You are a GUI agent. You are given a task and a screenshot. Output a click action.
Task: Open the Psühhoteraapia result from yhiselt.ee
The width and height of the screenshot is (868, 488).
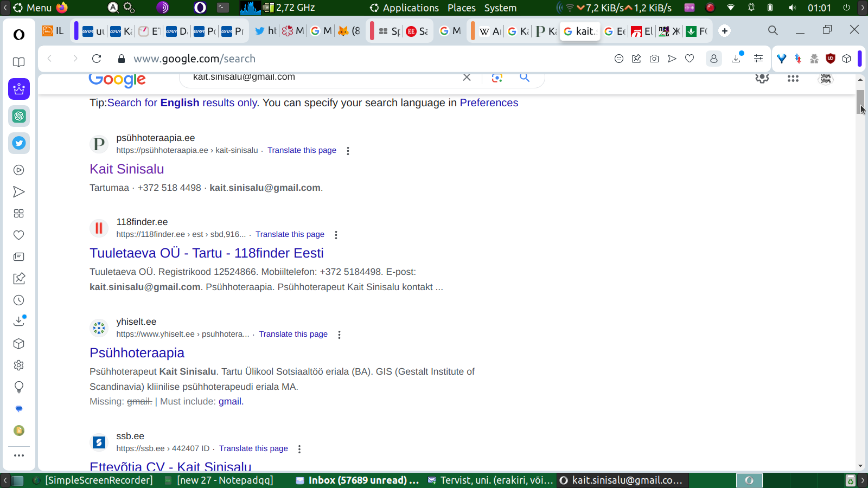pyautogui.click(x=137, y=353)
